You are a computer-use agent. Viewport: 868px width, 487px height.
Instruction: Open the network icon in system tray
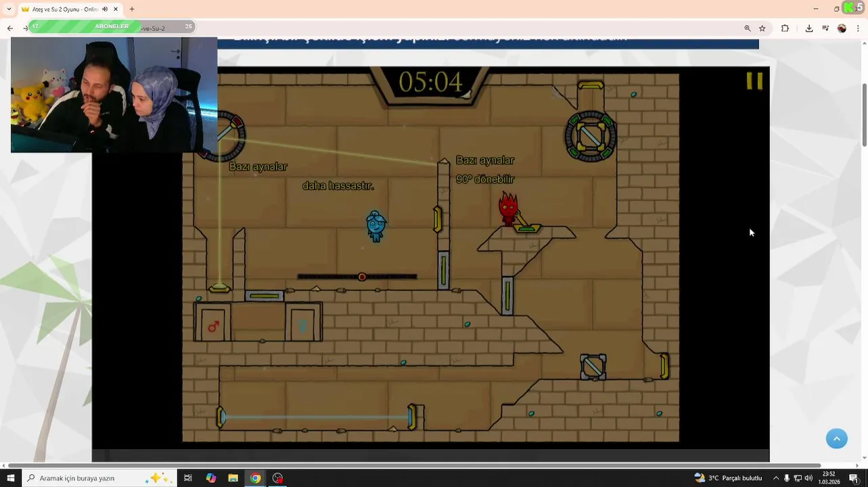pyautogui.click(x=798, y=478)
